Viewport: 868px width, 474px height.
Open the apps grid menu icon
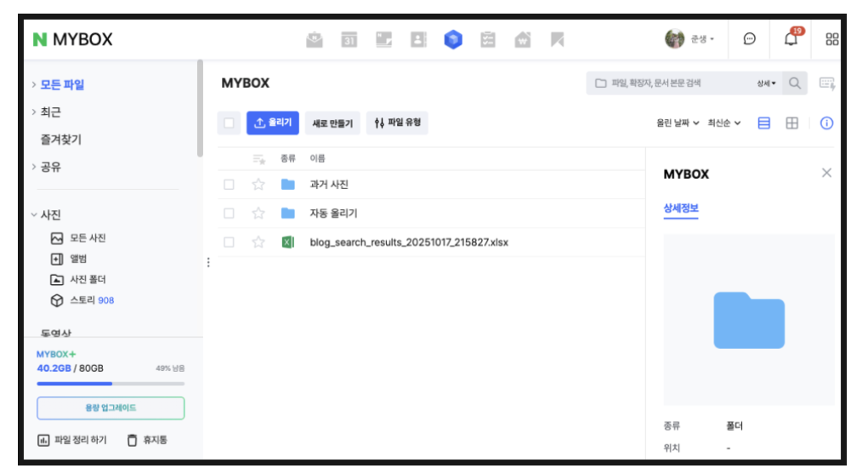(x=831, y=39)
